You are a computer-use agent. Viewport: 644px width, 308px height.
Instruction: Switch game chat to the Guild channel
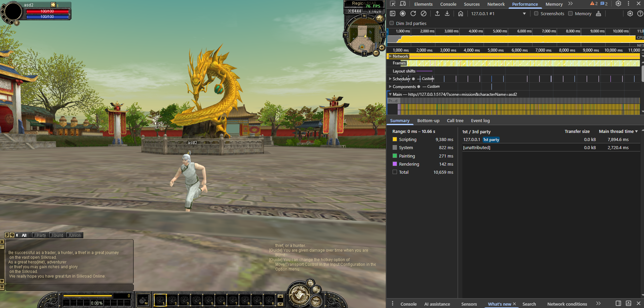pos(57,235)
